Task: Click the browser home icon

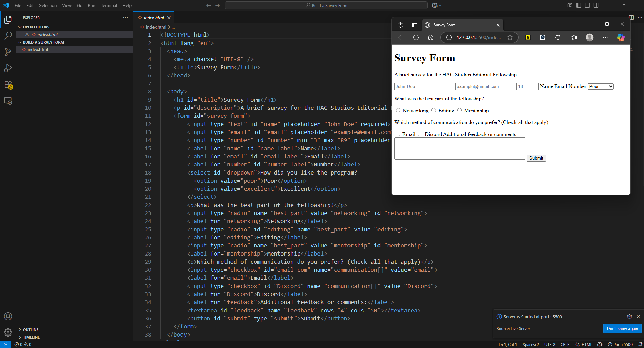Action: point(431,37)
